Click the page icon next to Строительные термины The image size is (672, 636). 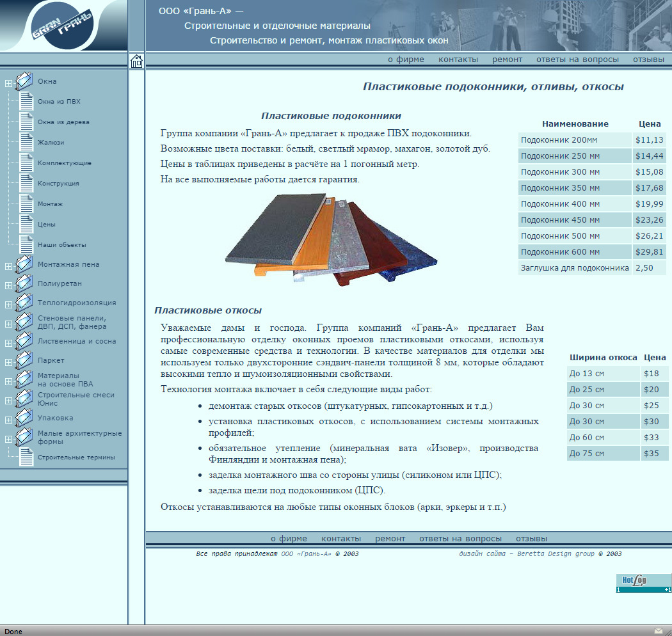(26, 457)
